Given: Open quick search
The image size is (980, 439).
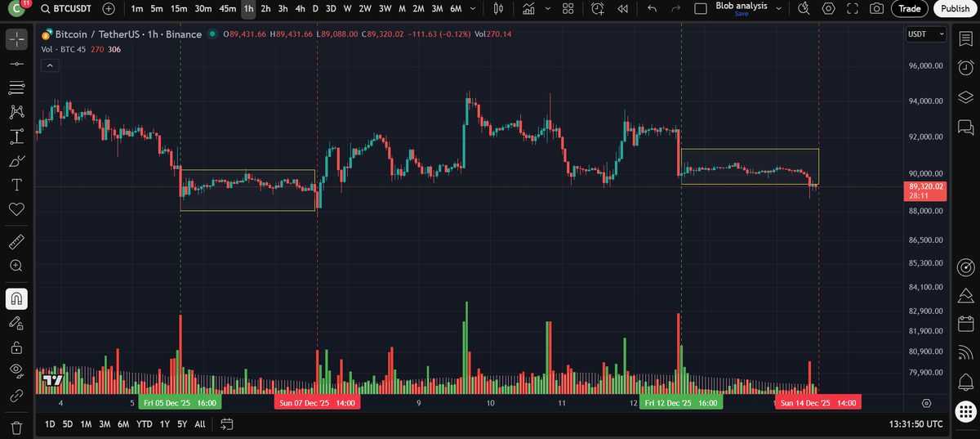Looking at the screenshot, I should [804, 9].
